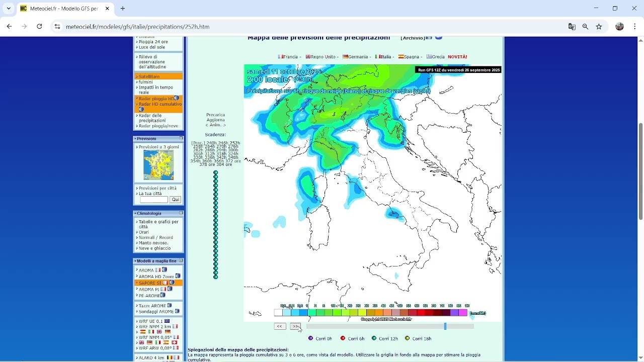The image size is (644, 362).
Task: Open Google Translate icon in address bar
Action: pos(572,27)
